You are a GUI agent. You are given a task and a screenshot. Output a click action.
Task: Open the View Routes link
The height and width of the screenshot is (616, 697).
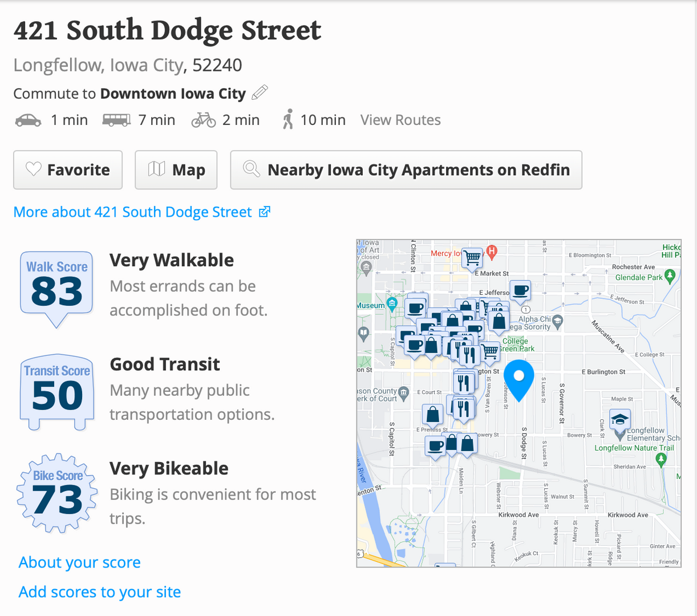400,120
